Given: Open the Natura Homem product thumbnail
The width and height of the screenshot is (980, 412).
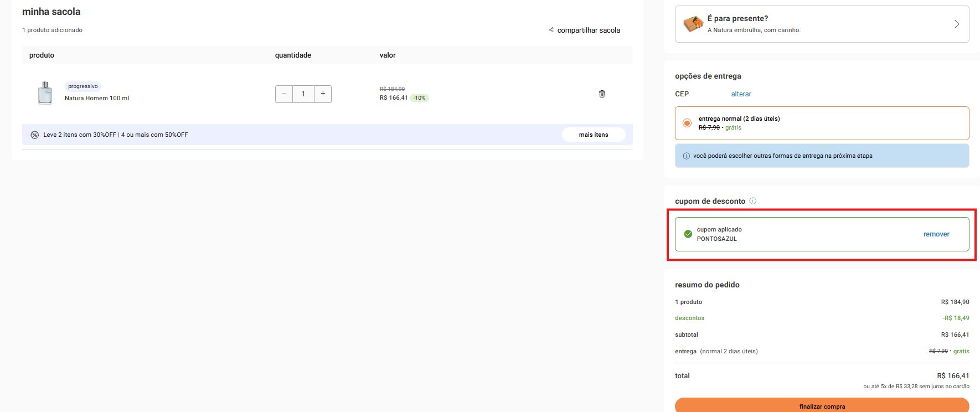Looking at the screenshot, I should (x=45, y=93).
